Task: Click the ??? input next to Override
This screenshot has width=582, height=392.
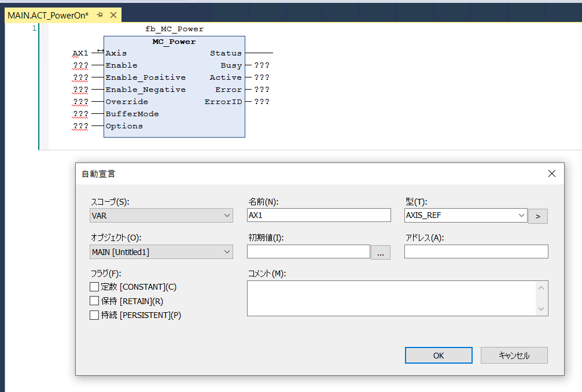Action: click(80, 102)
